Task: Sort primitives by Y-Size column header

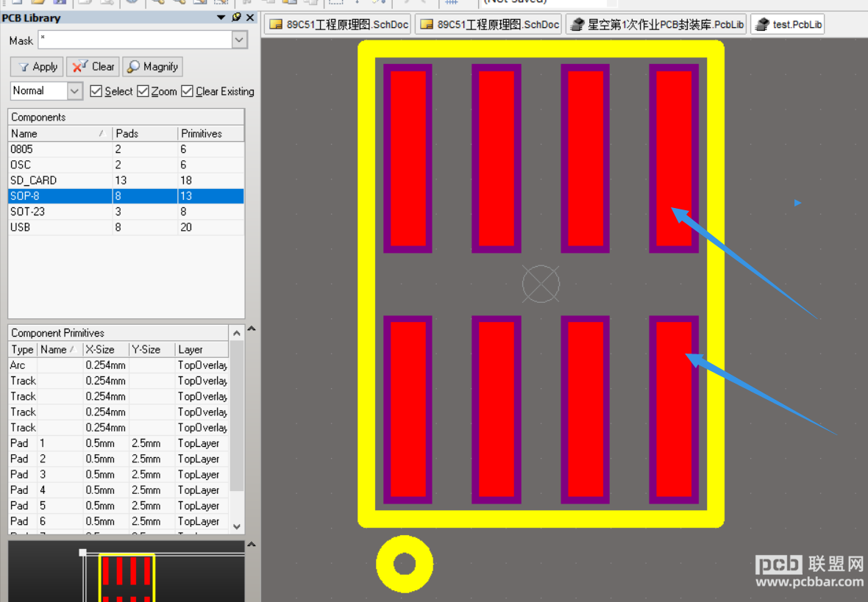Action: 152,350
